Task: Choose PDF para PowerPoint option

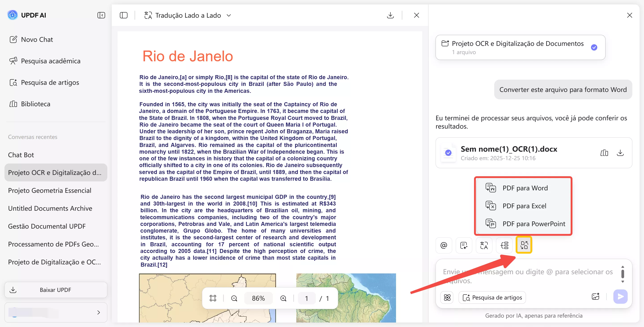Action: pos(534,224)
